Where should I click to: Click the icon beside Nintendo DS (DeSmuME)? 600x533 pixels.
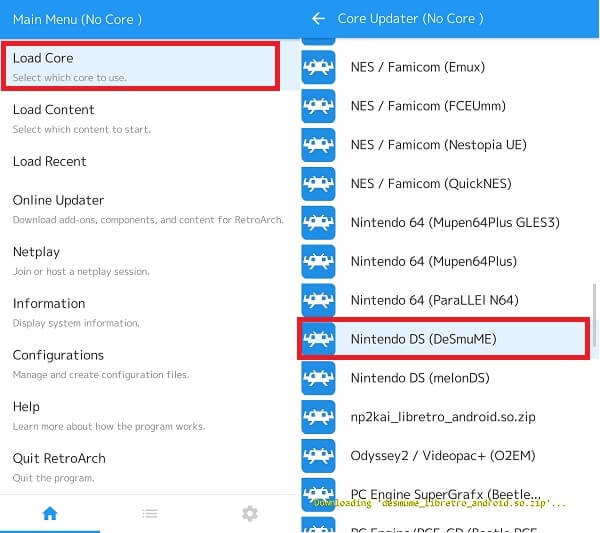(x=318, y=339)
